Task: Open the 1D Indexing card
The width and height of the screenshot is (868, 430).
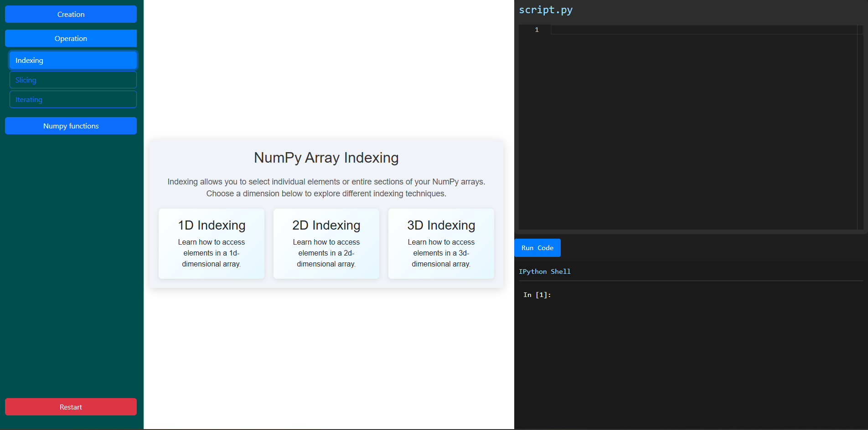Action: click(212, 243)
